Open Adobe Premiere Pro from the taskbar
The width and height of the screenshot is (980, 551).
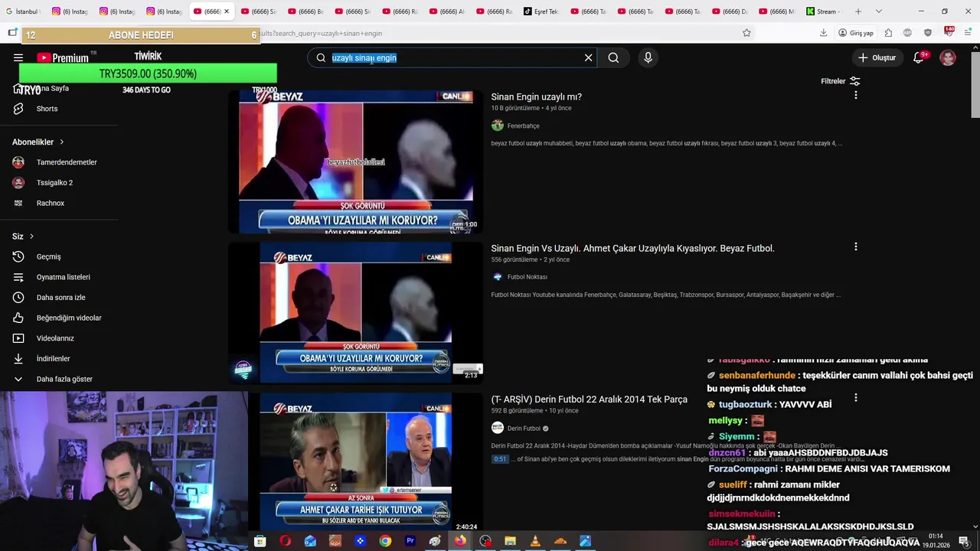pyautogui.click(x=410, y=541)
